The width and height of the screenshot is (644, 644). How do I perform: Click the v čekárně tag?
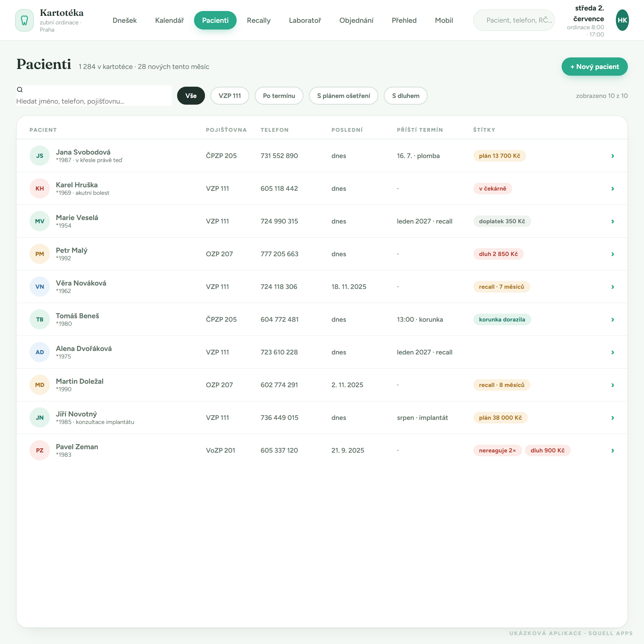[492, 189]
